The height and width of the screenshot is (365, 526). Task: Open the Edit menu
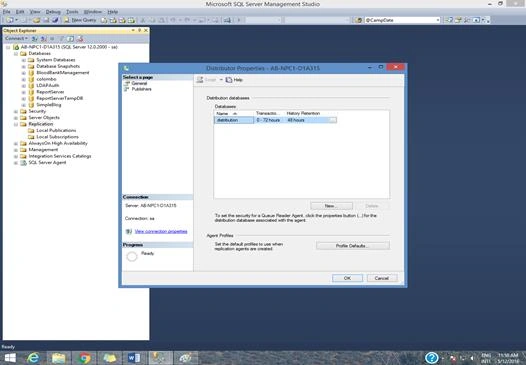pos(20,12)
